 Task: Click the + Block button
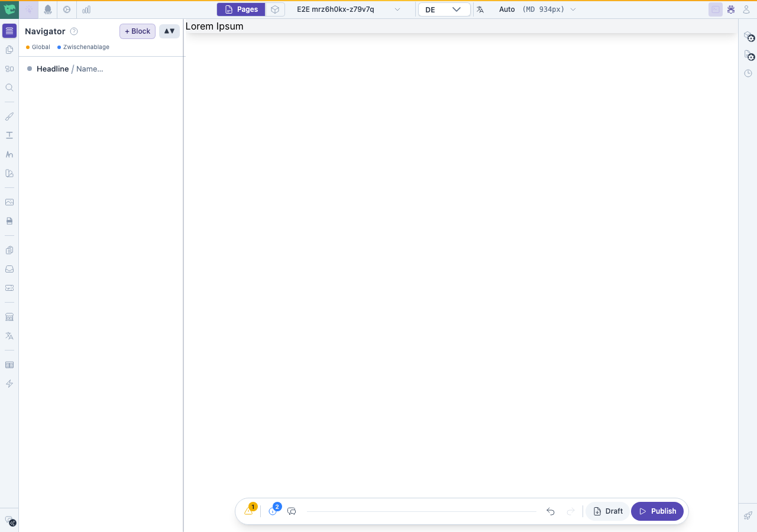click(137, 31)
